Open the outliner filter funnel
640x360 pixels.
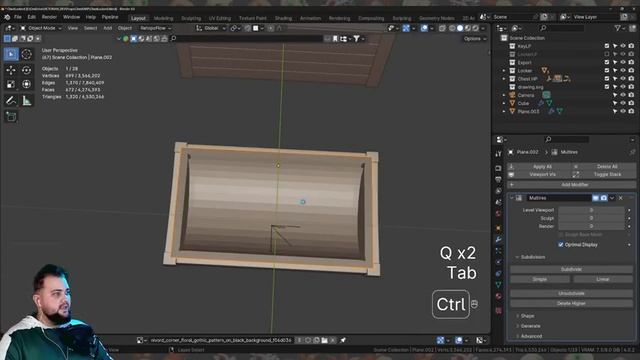pyautogui.click(x=618, y=28)
